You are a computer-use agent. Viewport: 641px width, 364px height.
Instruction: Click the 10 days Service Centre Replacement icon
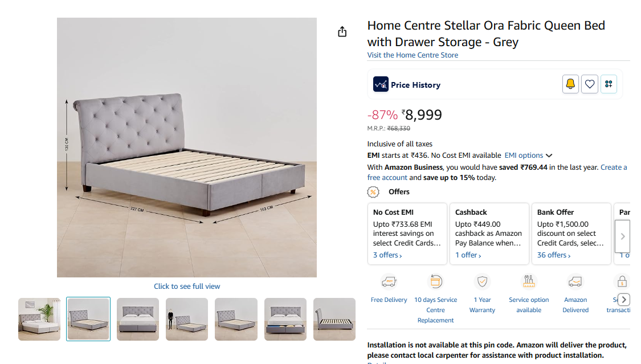point(435,282)
